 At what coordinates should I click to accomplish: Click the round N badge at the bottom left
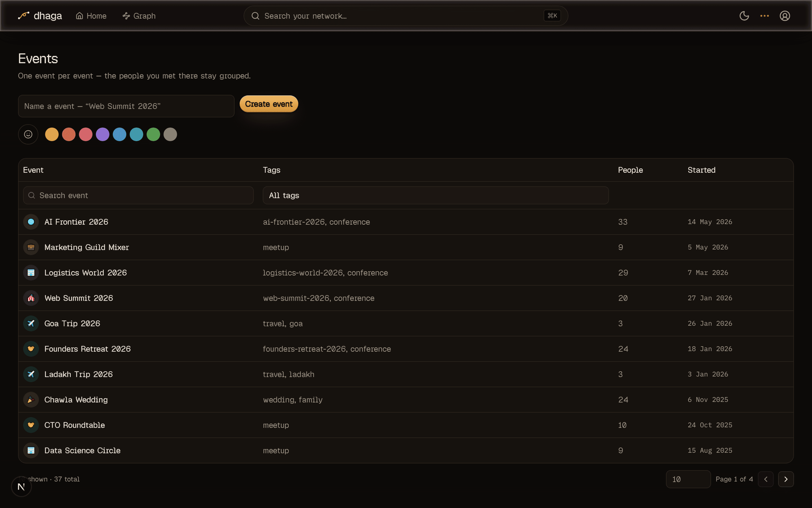pyautogui.click(x=21, y=487)
